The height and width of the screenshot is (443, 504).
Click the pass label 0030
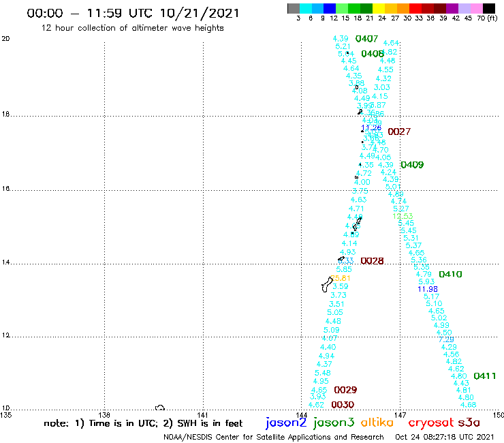(343, 405)
